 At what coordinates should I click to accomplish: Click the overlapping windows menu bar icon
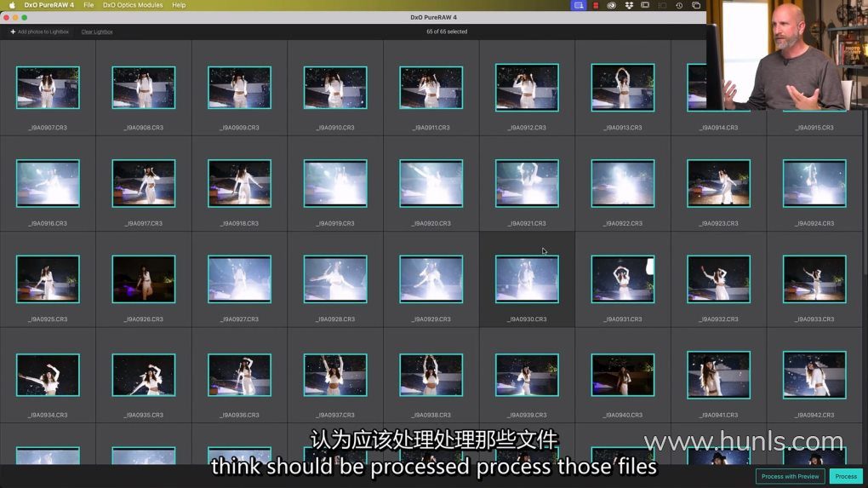coord(696,5)
